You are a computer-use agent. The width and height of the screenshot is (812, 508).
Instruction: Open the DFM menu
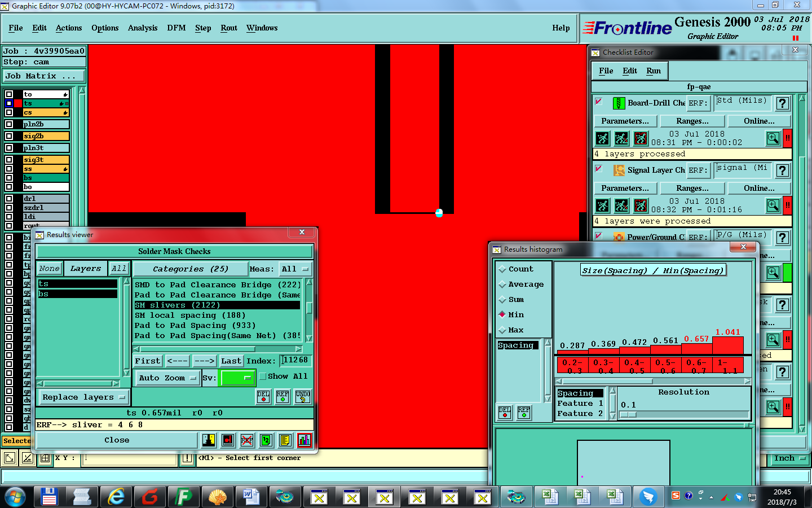point(176,28)
